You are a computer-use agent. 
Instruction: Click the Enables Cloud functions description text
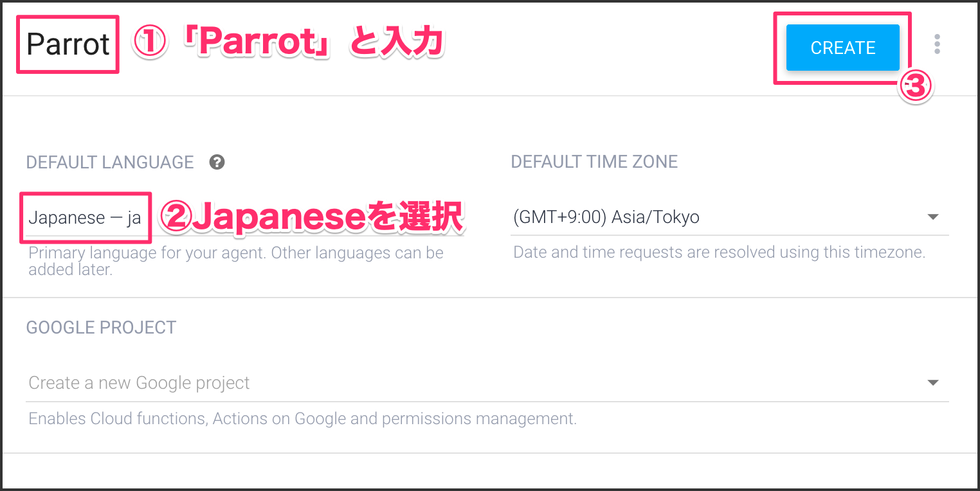[x=302, y=419]
